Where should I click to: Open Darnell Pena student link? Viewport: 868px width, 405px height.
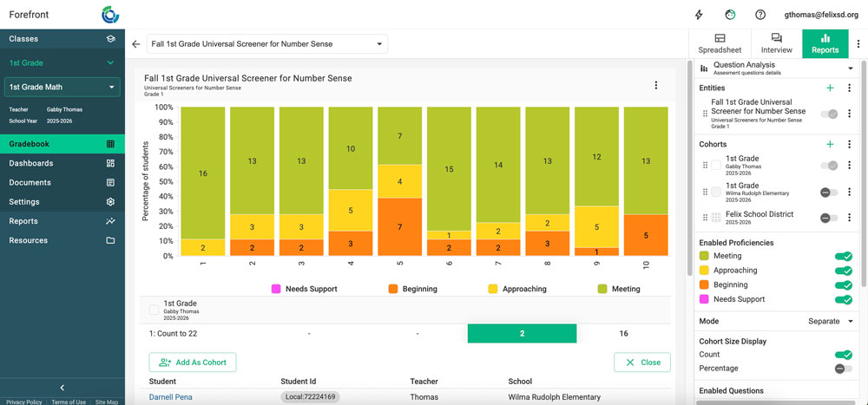pyautogui.click(x=170, y=397)
